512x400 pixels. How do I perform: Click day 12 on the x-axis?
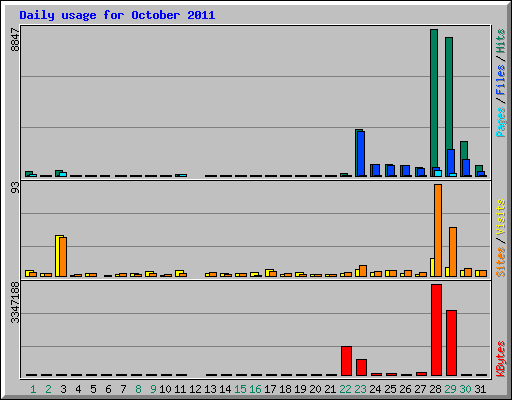point(195,389)
